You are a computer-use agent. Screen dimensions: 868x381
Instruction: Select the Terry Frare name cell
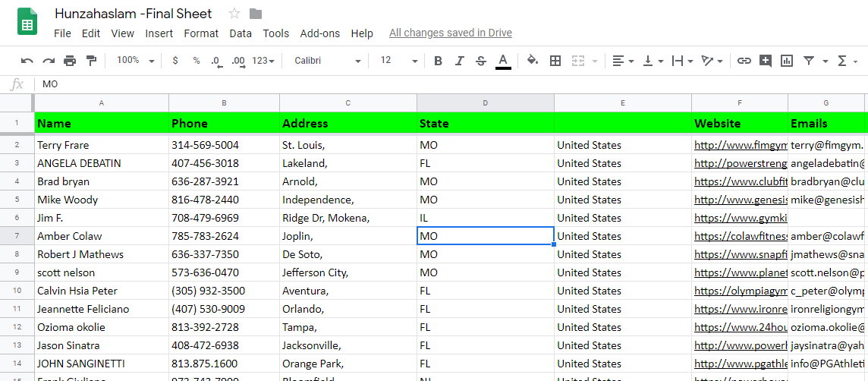click(102, 145)
